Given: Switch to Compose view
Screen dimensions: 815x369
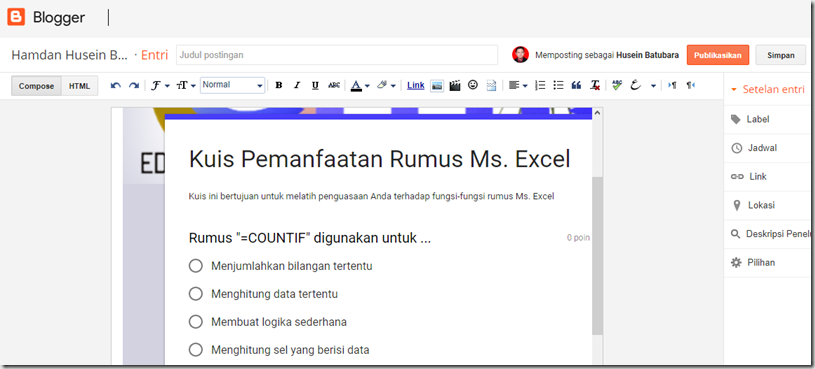Looking at the screenshot, I should click(x=36, y=86).
